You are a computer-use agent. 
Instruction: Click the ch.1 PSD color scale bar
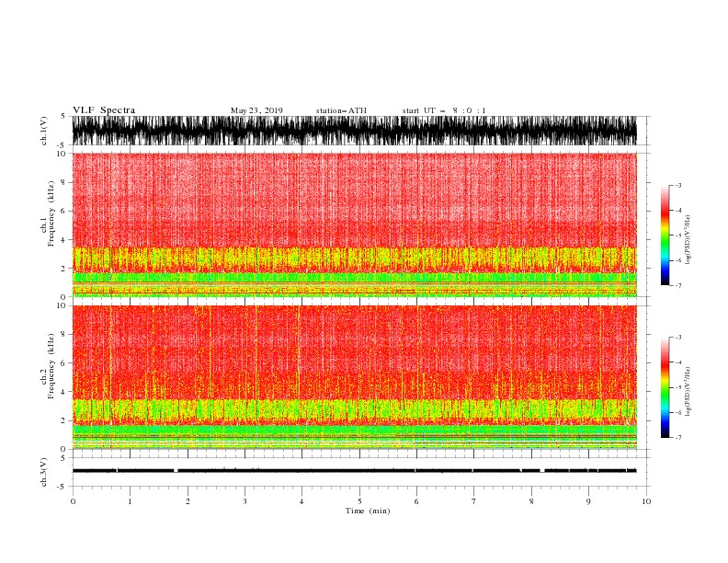[x=665, y=236]
